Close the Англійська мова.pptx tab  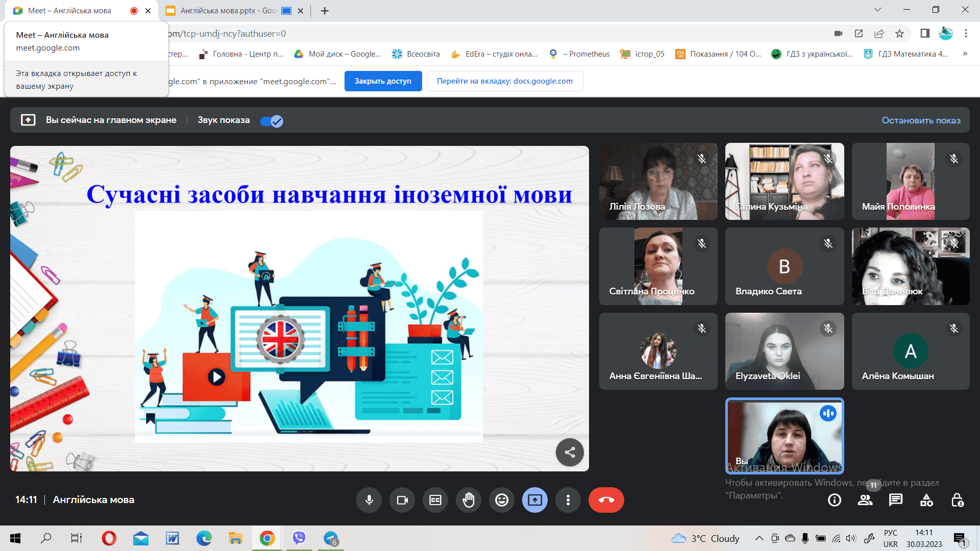click(x=301, y=11)
